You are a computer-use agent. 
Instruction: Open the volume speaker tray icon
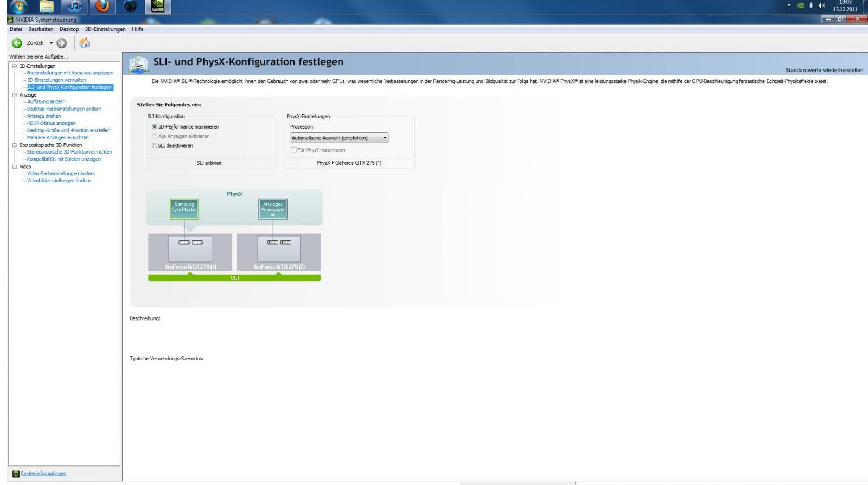821,5
